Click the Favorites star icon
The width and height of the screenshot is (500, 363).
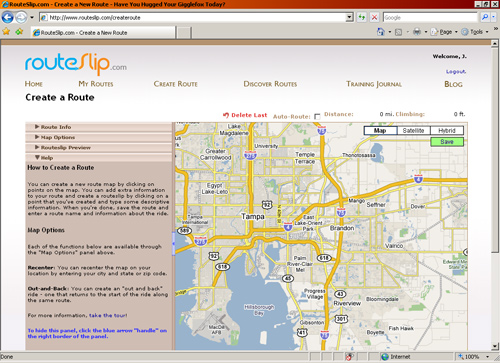[x=6, y=32]
